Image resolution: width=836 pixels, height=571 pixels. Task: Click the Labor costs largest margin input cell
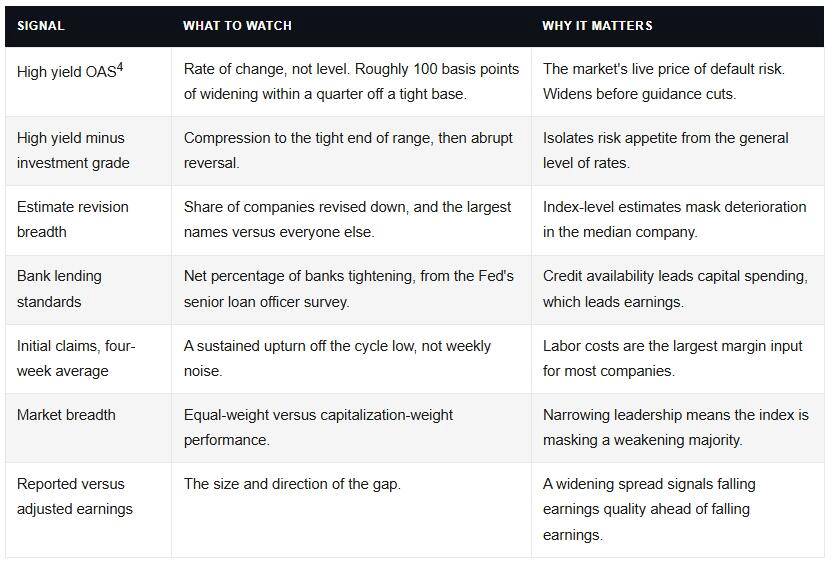[x=678, y=359]
